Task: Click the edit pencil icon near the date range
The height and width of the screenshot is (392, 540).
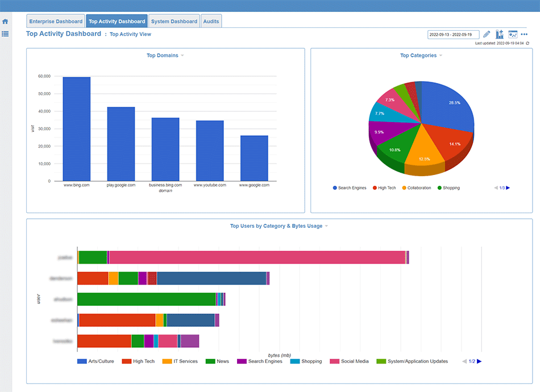Action: [487, 34]
